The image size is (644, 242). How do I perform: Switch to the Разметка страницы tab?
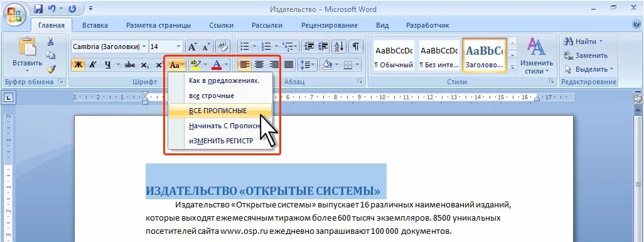(158, 25)
